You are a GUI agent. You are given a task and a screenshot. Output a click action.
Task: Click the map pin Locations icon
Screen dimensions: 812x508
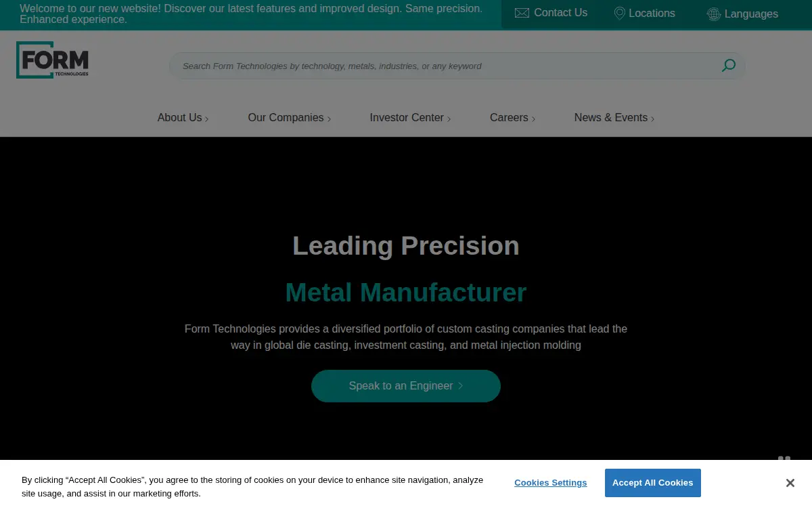619,14
